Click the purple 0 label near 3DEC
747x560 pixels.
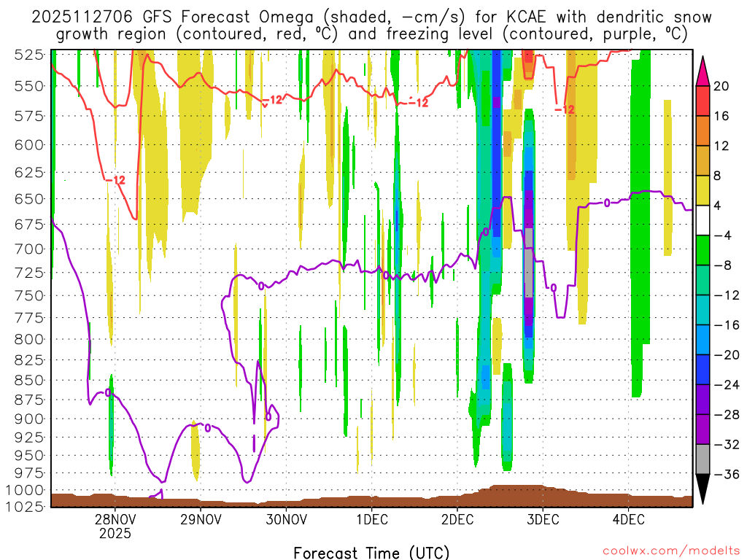pyautogui.click(x=553, y=287)
